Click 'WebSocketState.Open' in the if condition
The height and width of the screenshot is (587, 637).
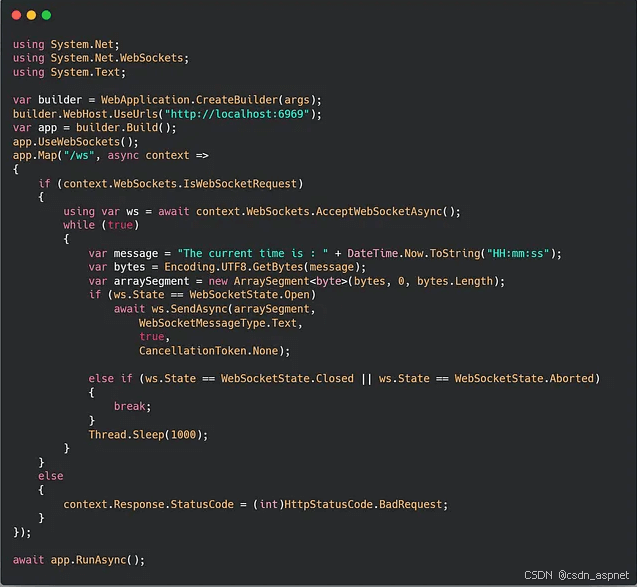(249, 295)
